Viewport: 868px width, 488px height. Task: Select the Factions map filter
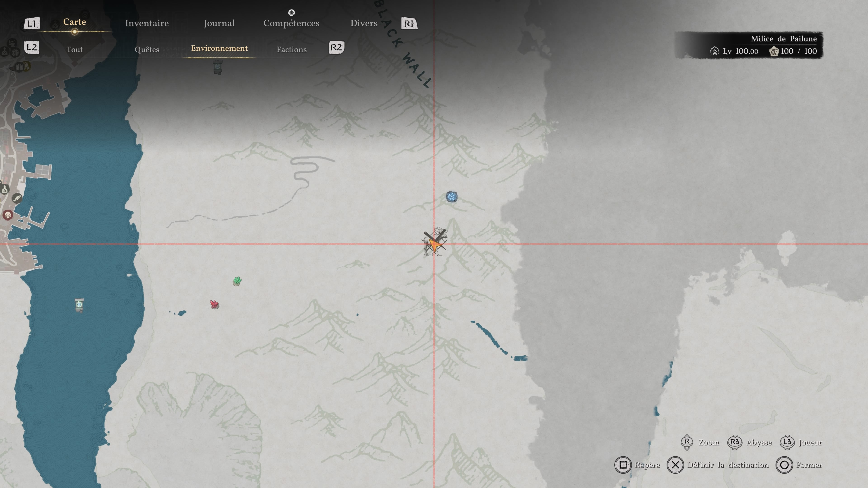coord(292,49)
